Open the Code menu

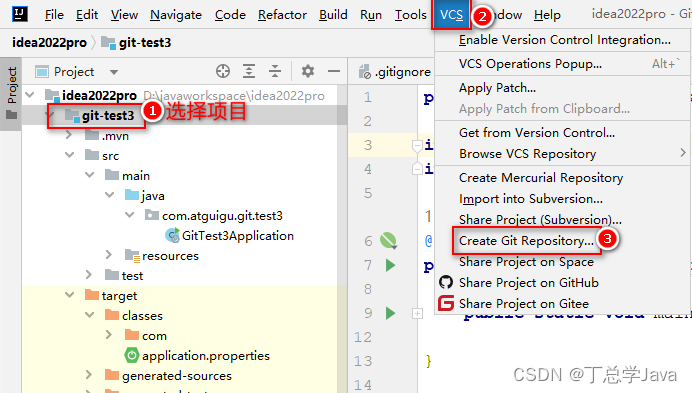point(230,15)
